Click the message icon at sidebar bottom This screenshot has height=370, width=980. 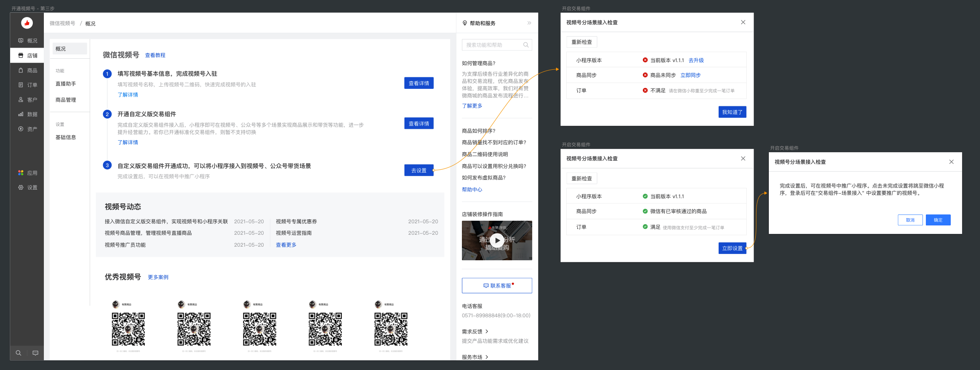point(35,353)
